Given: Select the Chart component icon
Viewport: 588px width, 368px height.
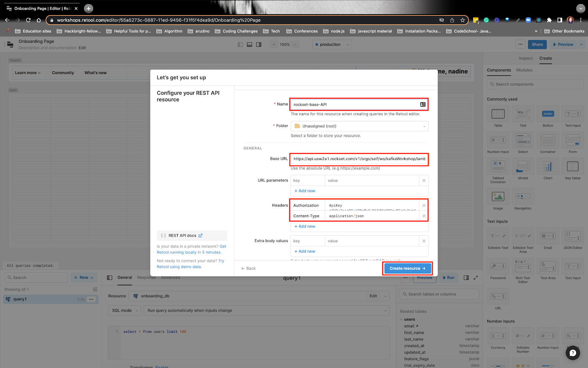Looking at the screenshot, I should 548,167.
